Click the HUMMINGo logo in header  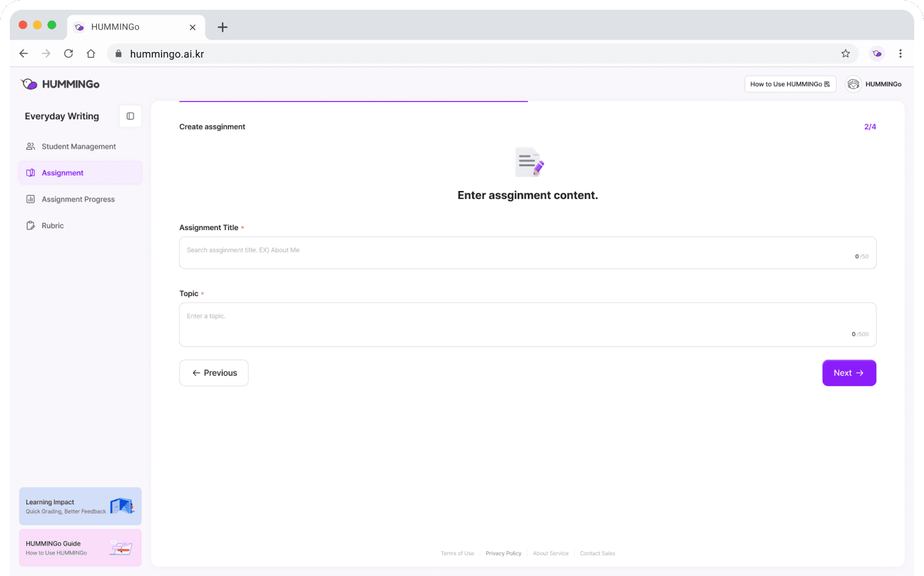[x=60, y=84]
